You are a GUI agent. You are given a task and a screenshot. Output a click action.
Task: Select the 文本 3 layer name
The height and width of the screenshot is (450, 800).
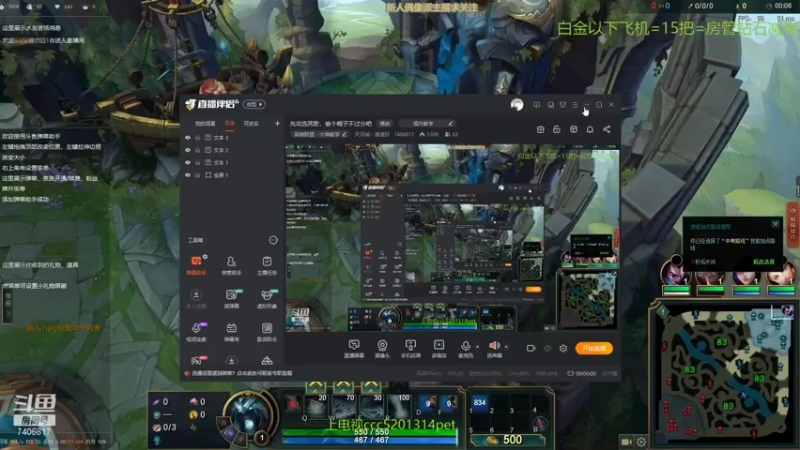[221, 138]
